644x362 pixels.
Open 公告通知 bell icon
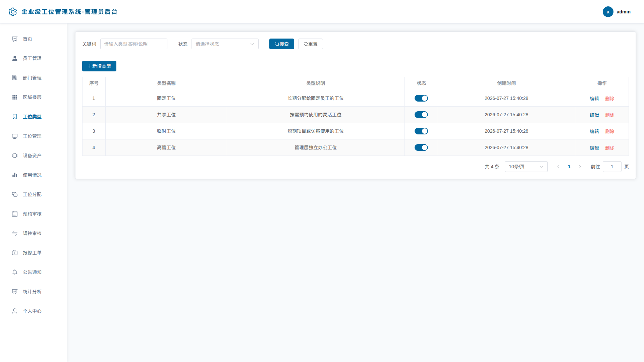point(15,272)
